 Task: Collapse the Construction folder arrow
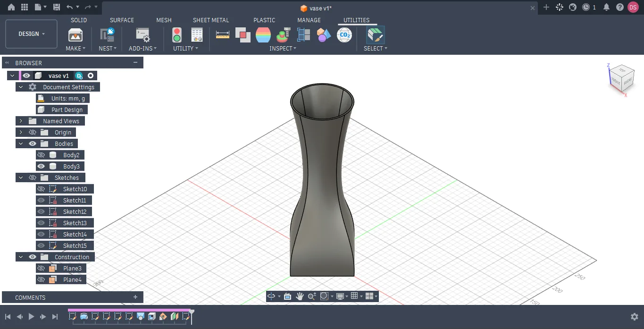point(21,257)
